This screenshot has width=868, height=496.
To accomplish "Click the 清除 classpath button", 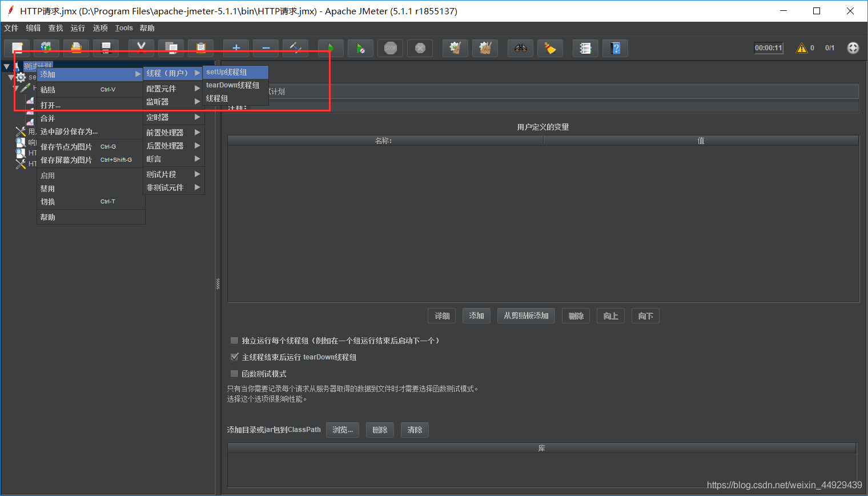I will pos(415,430).
